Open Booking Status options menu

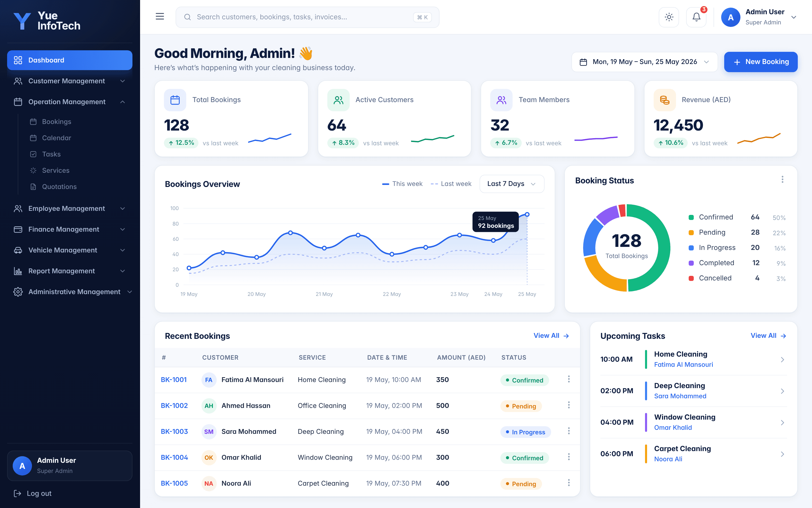click(782, 179)
